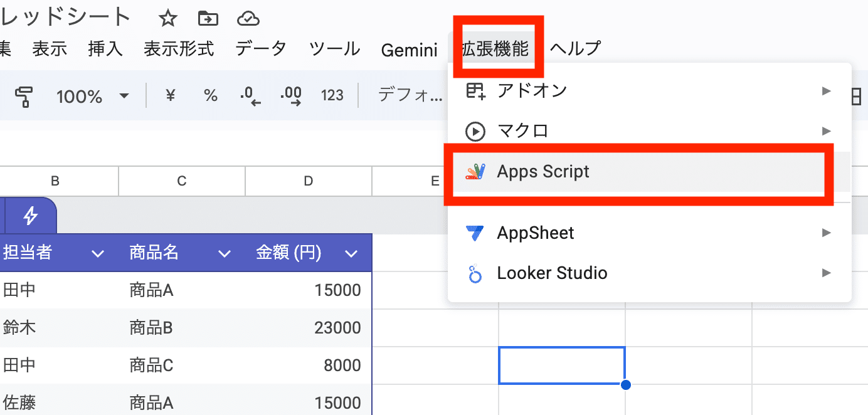Increase decimal places button
Viewport: 868px width, 415px height.
click(x=291, y=96)
